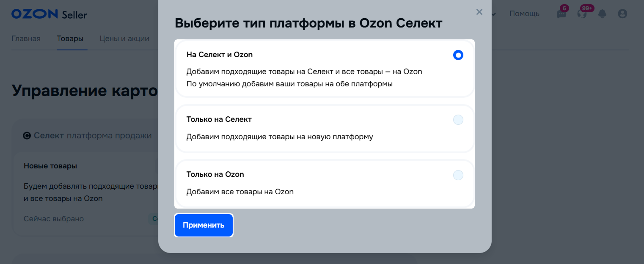
Task: Select the 'На Селект и Ozon' radio button
Action: (458, 55)
